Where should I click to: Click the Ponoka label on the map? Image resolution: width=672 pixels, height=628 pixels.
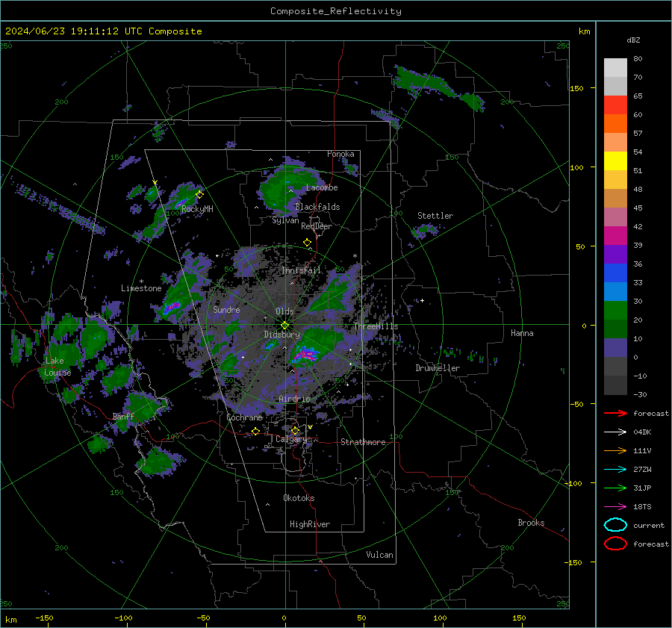point(340,154)
